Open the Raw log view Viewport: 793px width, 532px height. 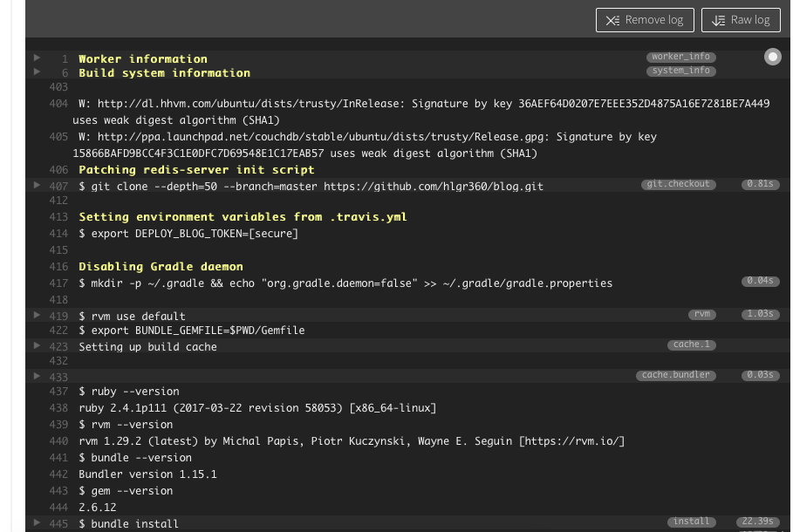750,20
